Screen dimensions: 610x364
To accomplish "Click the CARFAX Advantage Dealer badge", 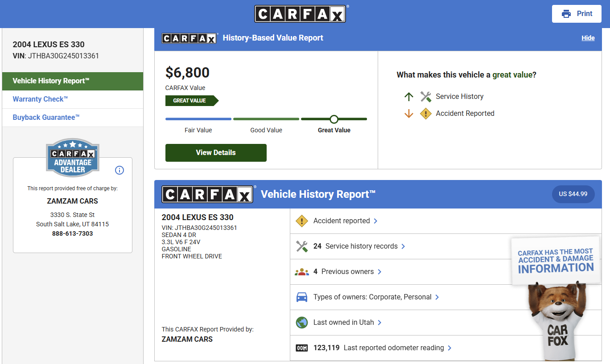I will [x=73, y=158].
